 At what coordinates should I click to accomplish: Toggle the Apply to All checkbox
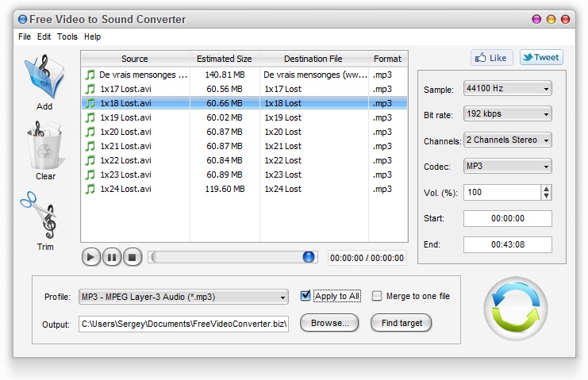coord(306,296)
